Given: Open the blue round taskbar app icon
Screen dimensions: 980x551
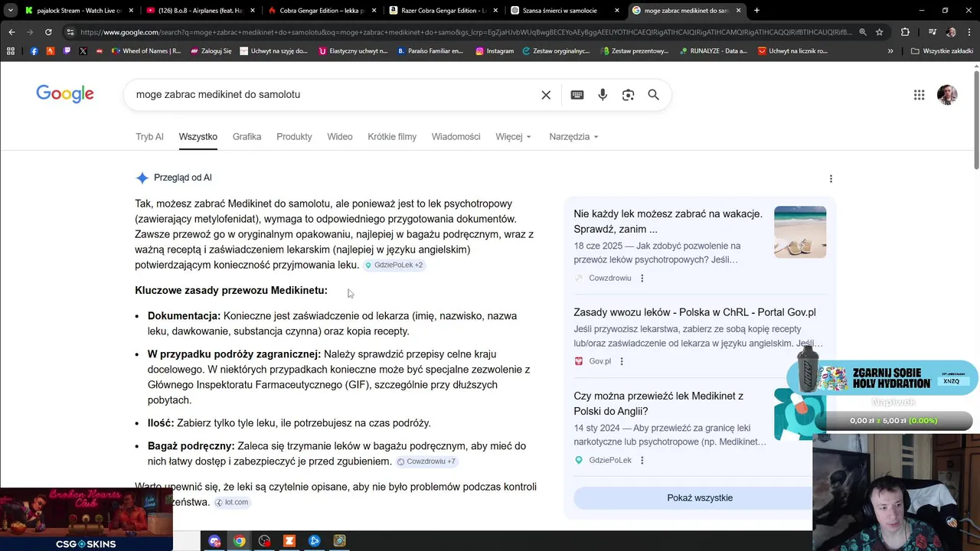Looking at the screenshot, I should tap(314, 541).
